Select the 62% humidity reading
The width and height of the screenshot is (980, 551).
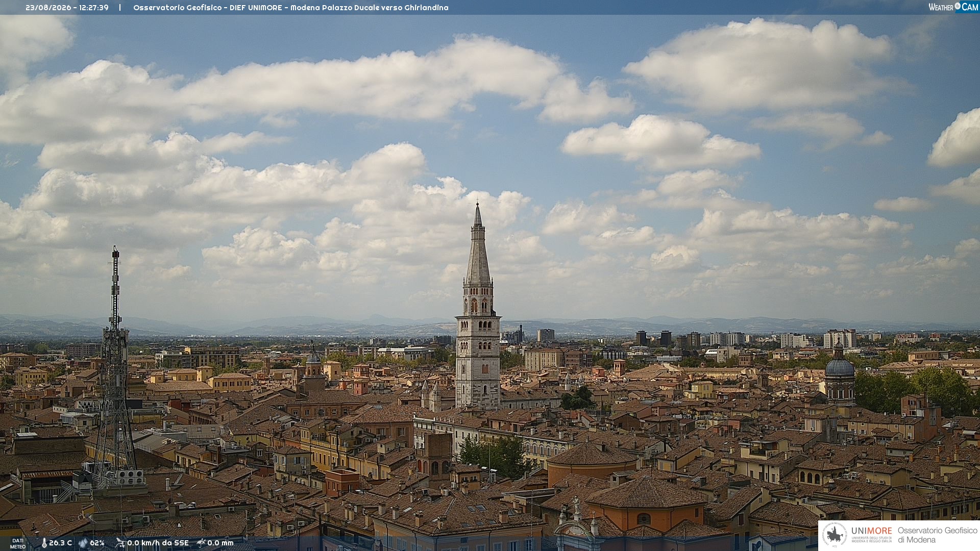97,543
